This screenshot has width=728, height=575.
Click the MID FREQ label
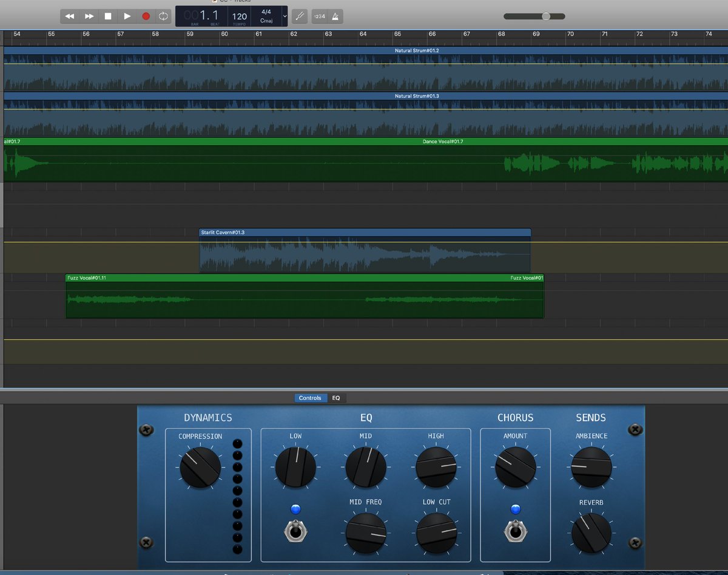point(366,502)
